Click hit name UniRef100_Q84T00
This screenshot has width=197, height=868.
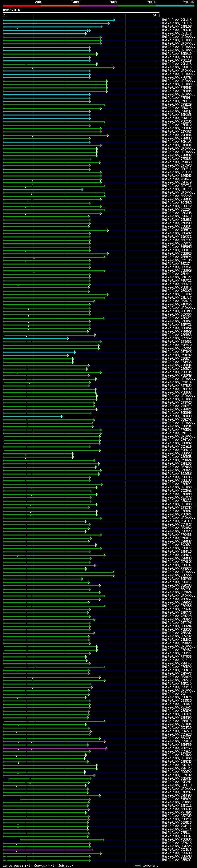point(177,440)
